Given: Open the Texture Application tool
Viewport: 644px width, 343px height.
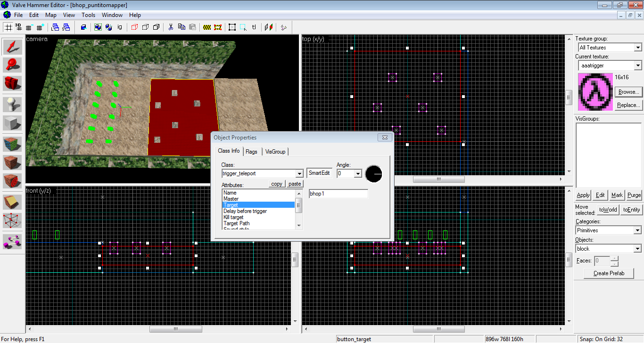Looking at the screenshot, I should click(x=13, y=144).
